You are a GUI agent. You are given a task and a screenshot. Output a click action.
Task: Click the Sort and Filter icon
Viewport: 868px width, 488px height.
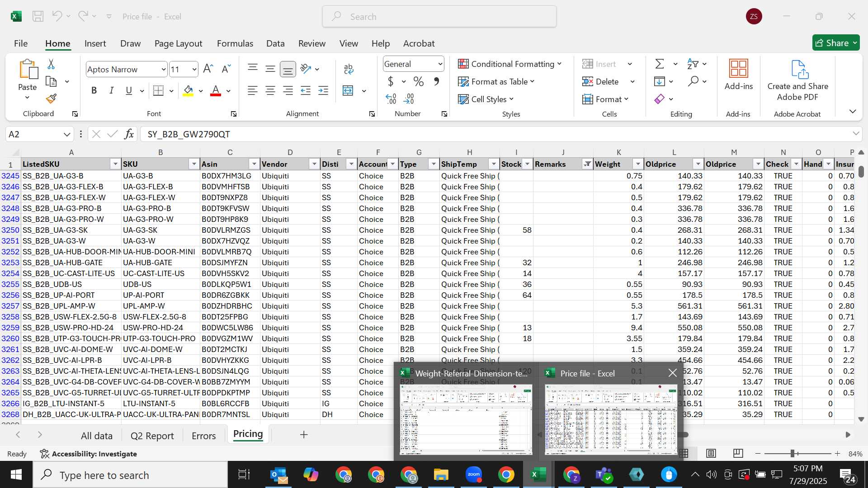click(692, 64)
